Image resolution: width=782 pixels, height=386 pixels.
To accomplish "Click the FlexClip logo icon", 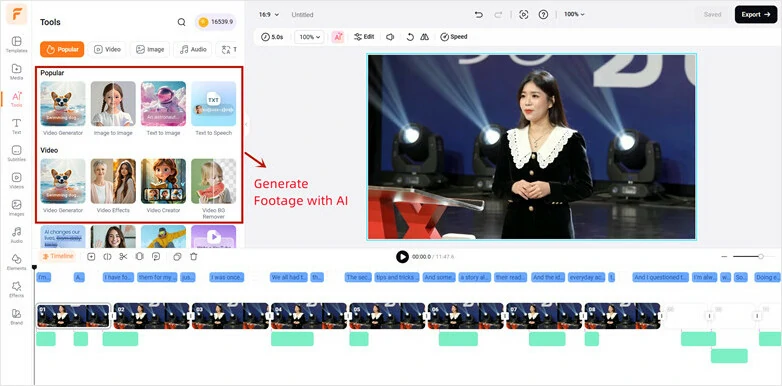I will [16, 14].
